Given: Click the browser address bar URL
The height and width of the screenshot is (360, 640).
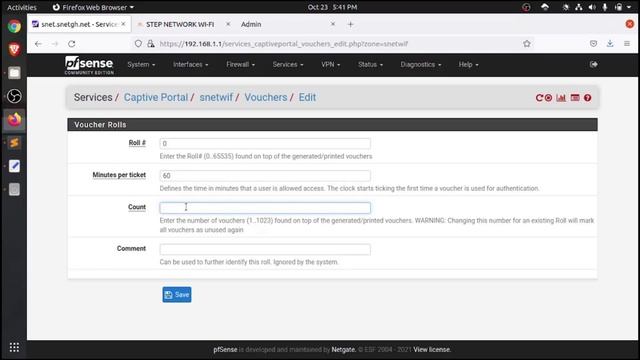Looking at the screenshot, I should pos(284,44).
